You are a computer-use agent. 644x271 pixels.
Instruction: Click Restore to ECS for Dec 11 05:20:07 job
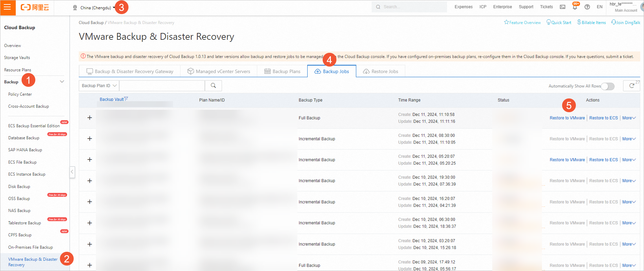coord(604,160)
